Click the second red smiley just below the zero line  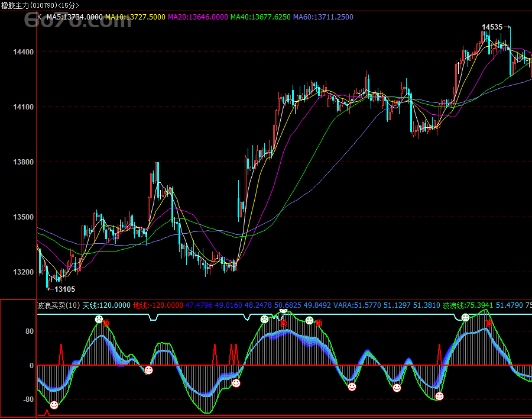coord(148,370)
